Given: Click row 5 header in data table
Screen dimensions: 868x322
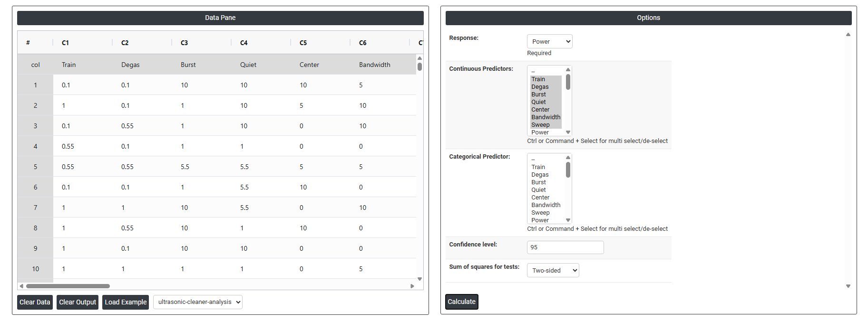Looking at the screenshot, I should (35, 167).
